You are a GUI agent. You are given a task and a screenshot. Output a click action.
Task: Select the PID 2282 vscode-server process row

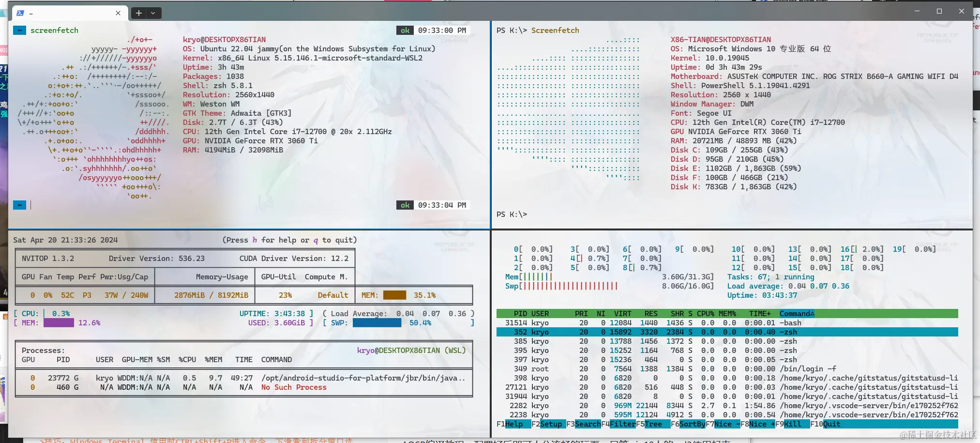pos(727,406)
